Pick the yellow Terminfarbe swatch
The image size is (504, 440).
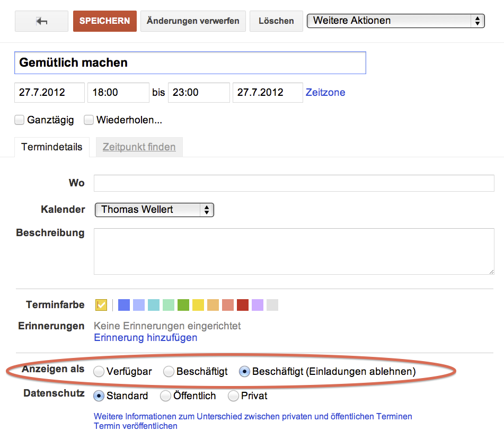pyautogui.click(x=198, y=305)
